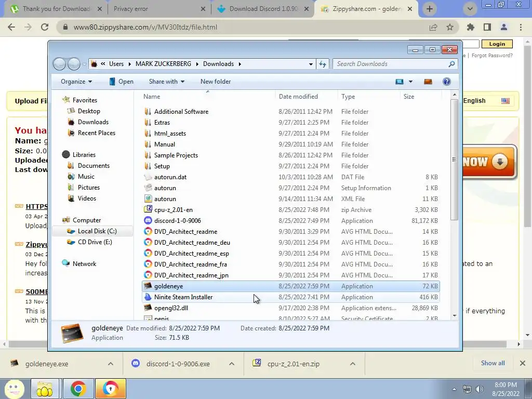Close the downloads bar
532x399 pixels.
click(523, 363)
